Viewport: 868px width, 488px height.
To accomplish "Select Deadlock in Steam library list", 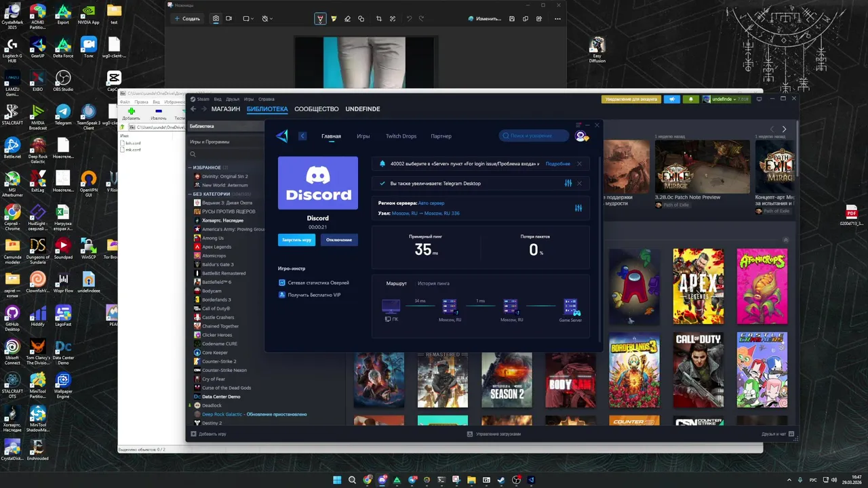I will (x=212, y=405).
